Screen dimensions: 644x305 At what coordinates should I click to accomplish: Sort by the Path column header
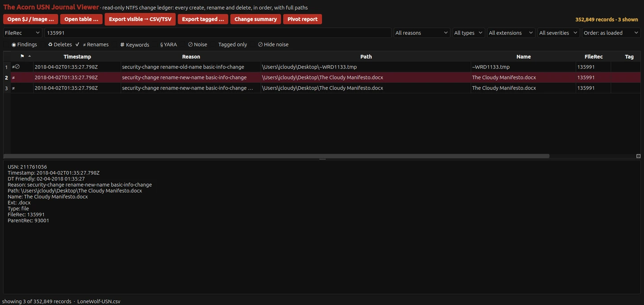[366, 56]
